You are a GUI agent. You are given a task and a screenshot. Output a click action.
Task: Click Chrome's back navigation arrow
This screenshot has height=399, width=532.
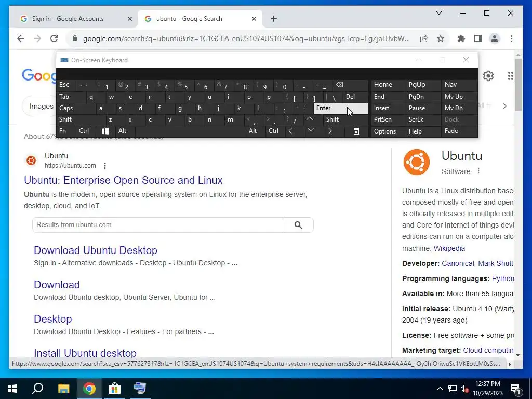click(x=21, y=38)
